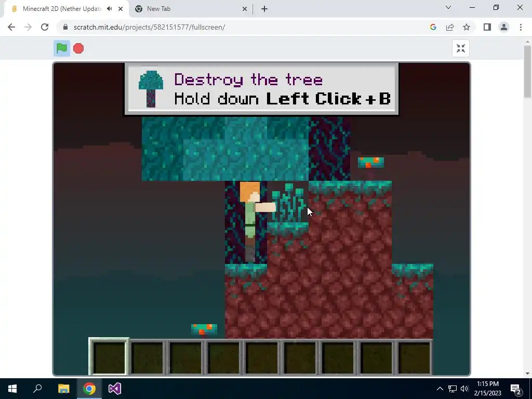Mute the Minecraft 2D tab audio icon
The width and height of the screenshot is (532, 399).
click(x=109, y=9)
